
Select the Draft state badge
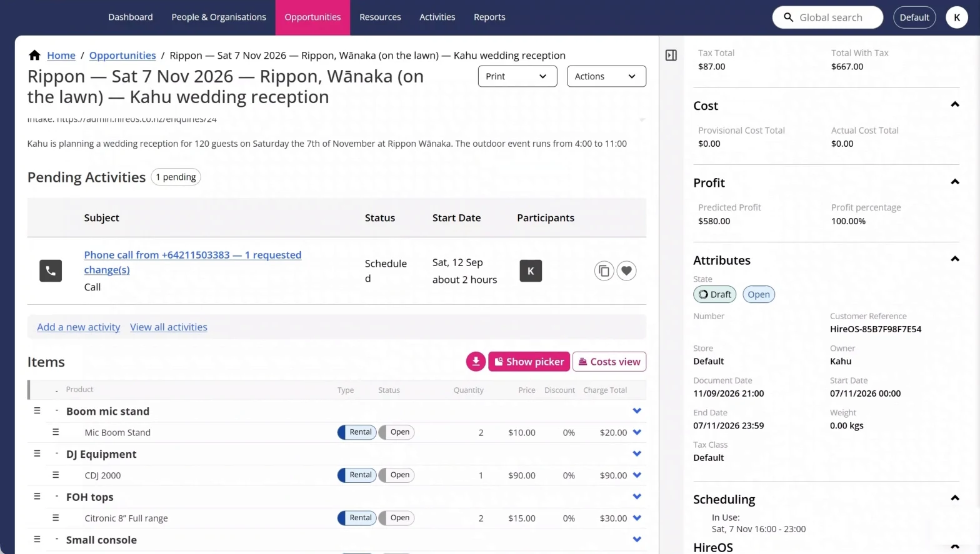tap(714, 294)
